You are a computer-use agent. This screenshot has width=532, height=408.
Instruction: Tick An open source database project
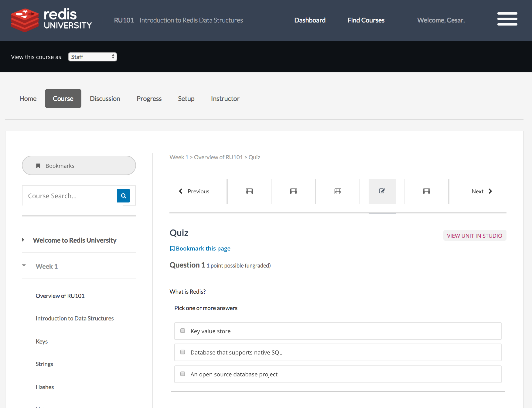click(183, 374)
